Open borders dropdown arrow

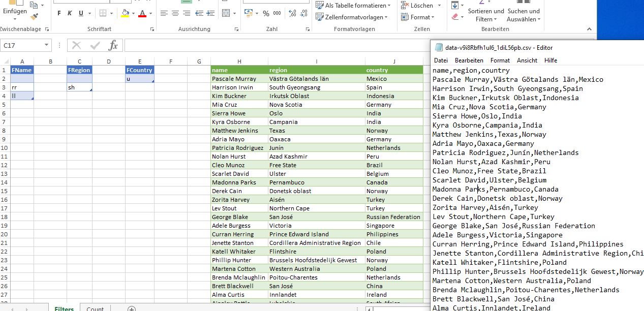pos(112,13)
